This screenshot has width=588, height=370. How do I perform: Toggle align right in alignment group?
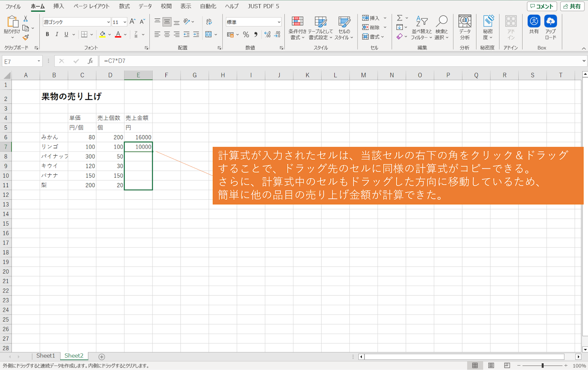(176, 34)
